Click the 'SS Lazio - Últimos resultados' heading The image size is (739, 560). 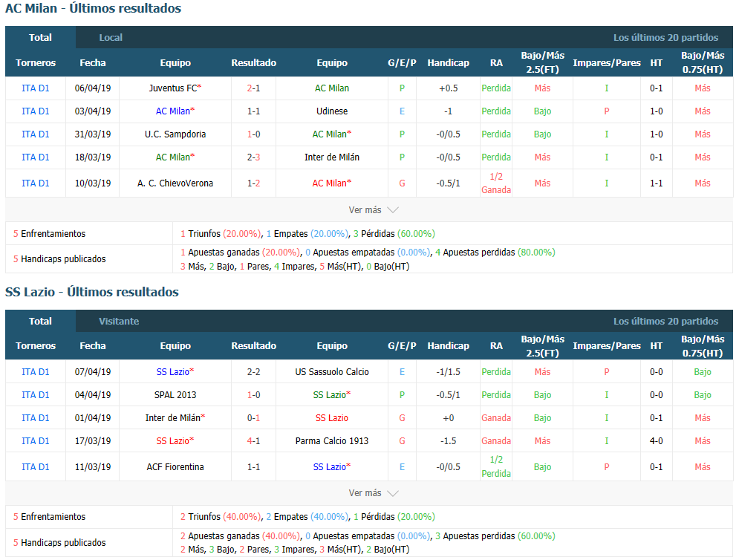(92, 293)
